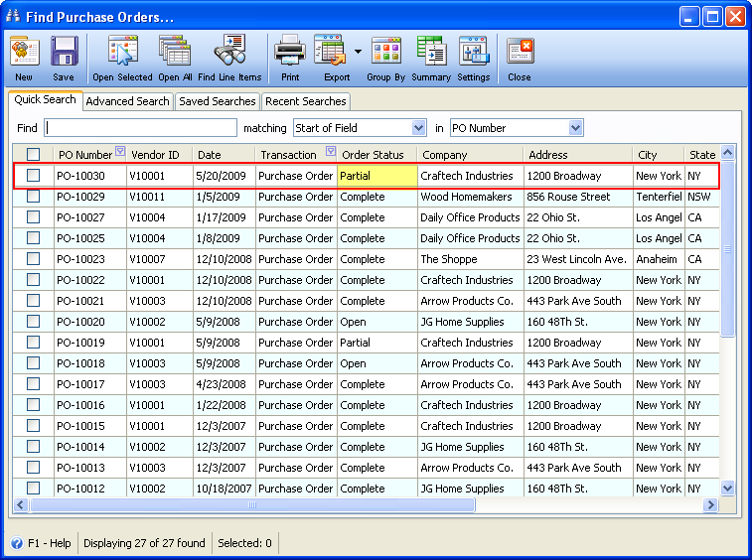Click inside the Find text field

pos(141,128)
